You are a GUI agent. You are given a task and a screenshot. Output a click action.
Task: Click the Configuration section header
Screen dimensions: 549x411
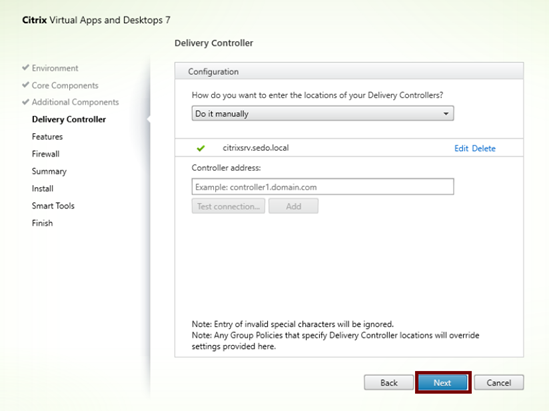[x=349, y=71]
